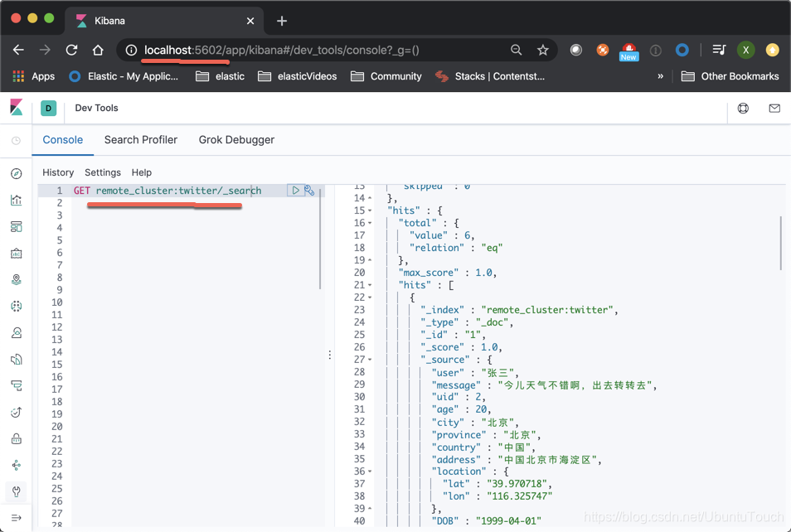The height and width of the screenshot is (532, 791).
Task: Open the History menu in Console
Action: coord(57,172)
